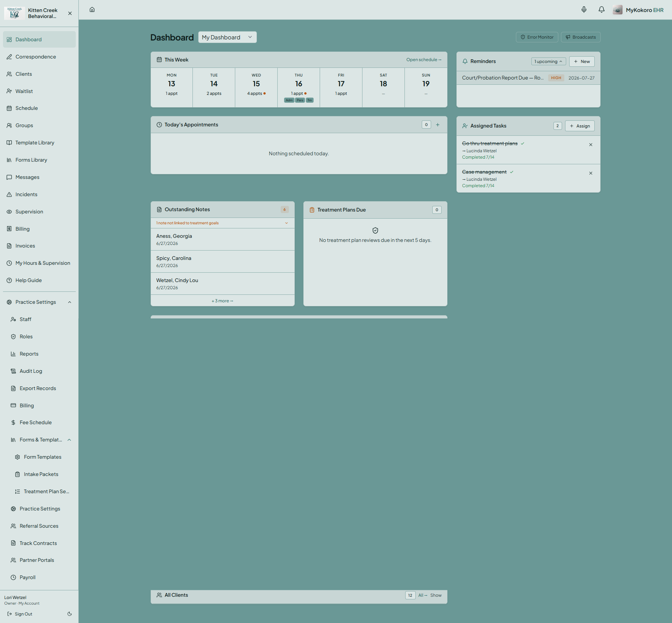
Task: Open the My Dashboard dropdown
Action: click(227, 37)
